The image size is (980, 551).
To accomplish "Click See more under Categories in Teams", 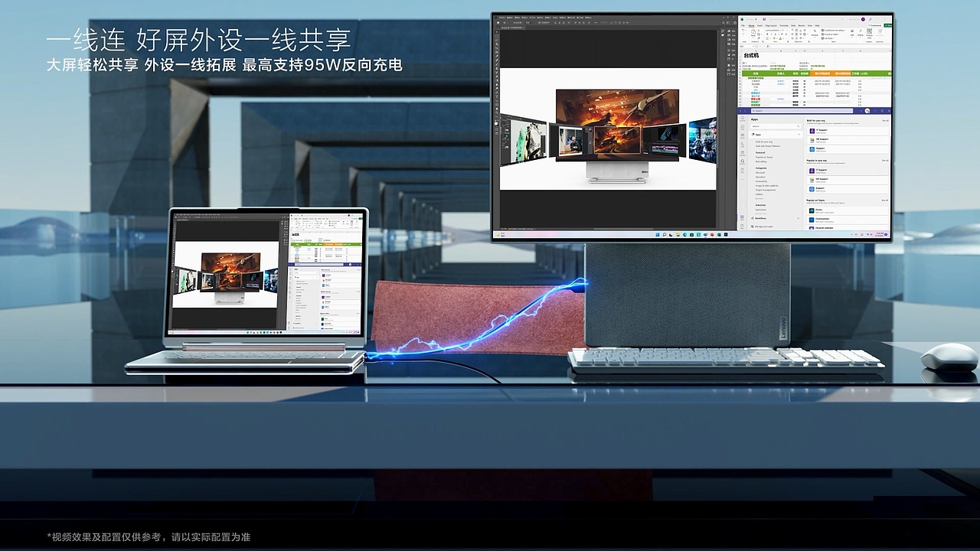I will [x=759, y=199].
